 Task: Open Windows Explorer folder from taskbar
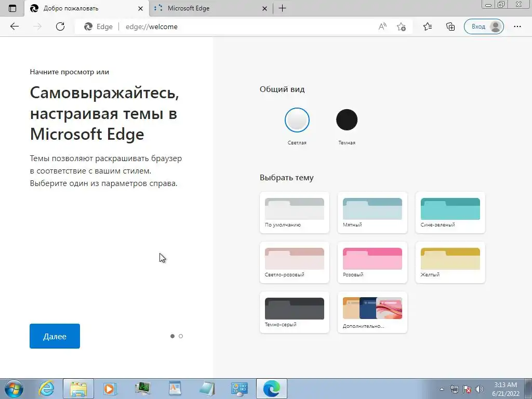point(78,389)
